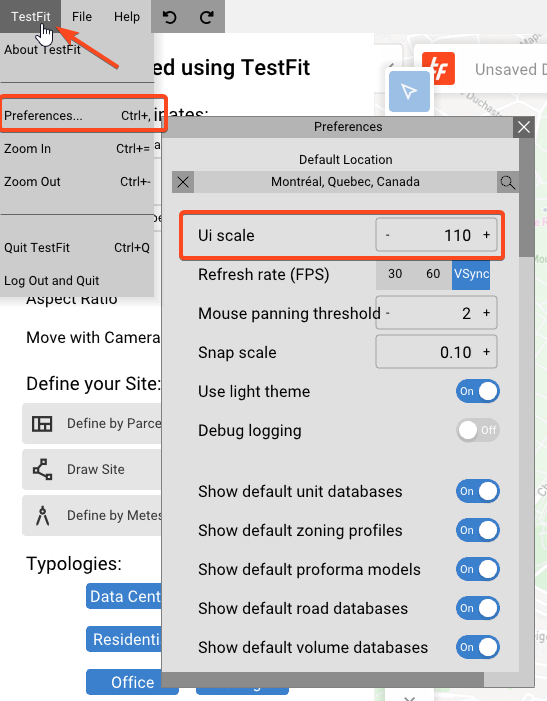The width and height of the screenshot is (547, 701).
Task: Click the Draw Site polyline icon
Action: 42,469
